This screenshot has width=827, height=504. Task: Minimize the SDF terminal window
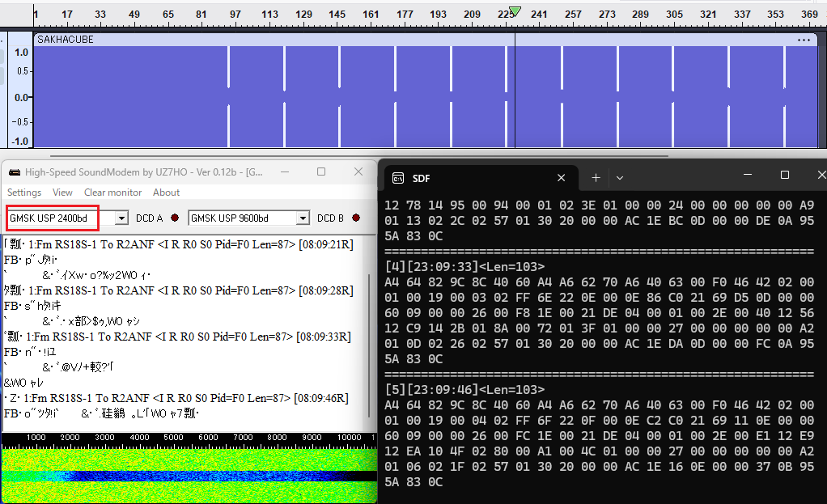(x=748, y=175)
